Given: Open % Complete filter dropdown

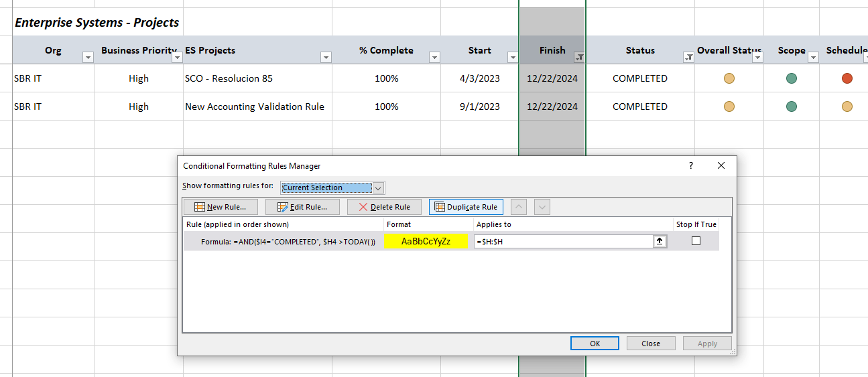Looking at the screenshot, I should pyautogui.click(x=434, y=58).
